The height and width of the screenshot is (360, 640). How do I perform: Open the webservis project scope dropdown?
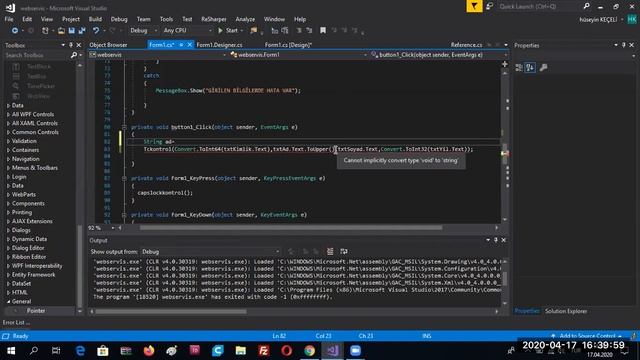[158, 55]
